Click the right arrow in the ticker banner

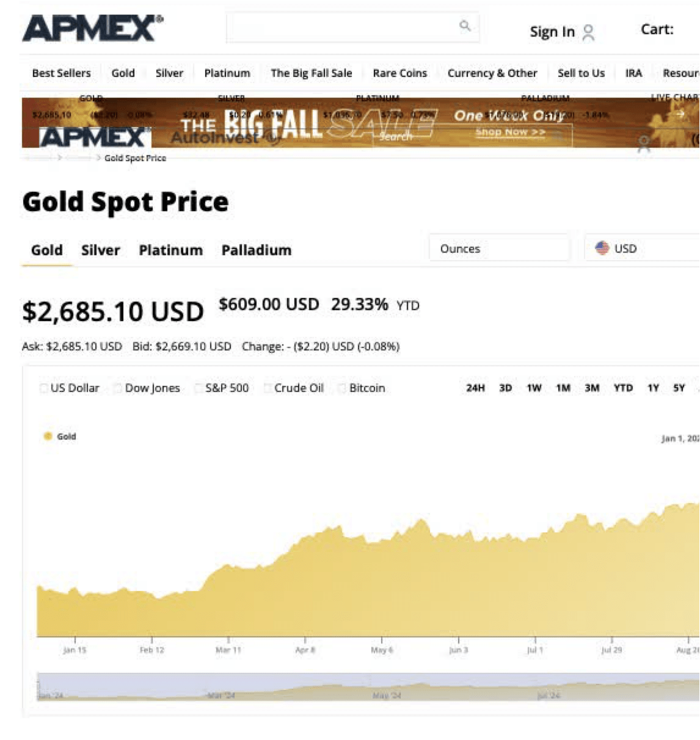click(680, 113)
